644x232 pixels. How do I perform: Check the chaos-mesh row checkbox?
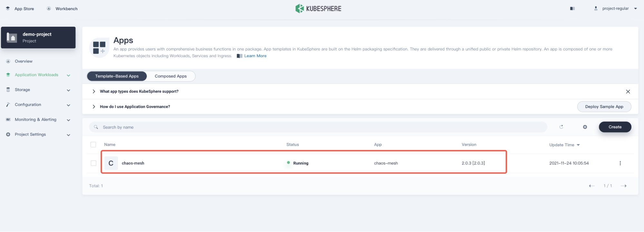(93, 163)
